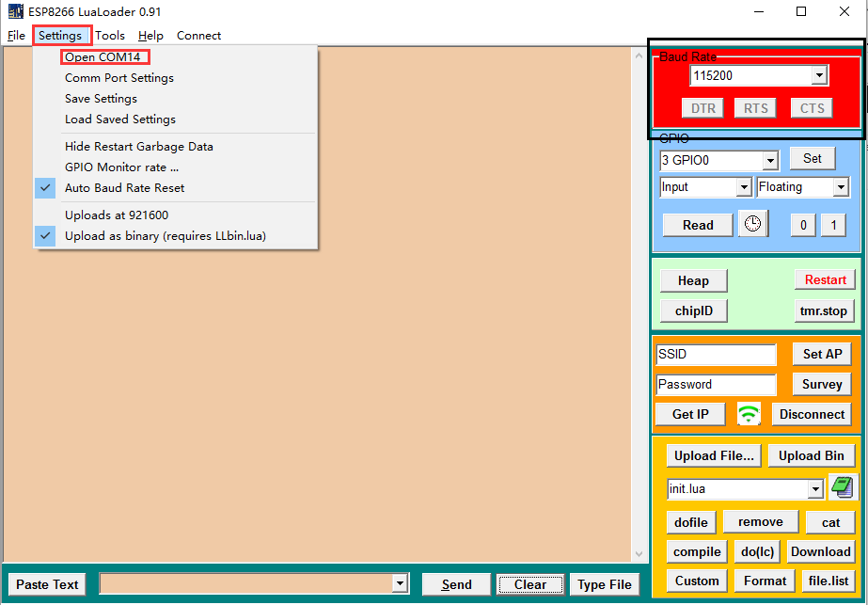Click the Send button
The height and width of the screenshot is (605, 868).
pyautogui.click(x=456, y=584)
